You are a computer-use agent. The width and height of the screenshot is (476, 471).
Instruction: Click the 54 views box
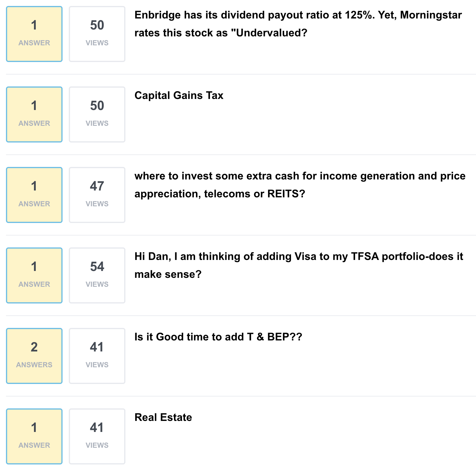point(97,275)
